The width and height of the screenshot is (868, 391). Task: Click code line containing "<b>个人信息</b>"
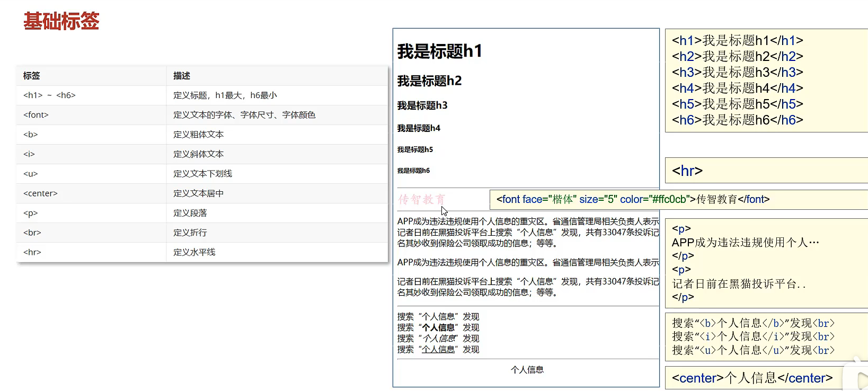click(753, 323)
